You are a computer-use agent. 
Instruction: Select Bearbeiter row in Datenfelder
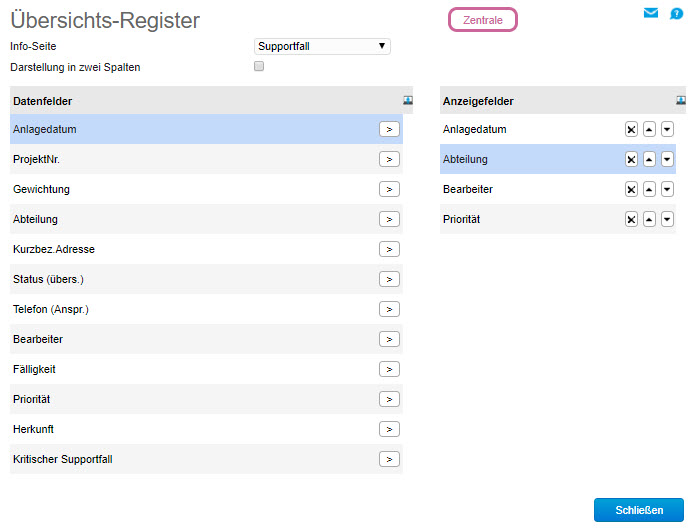pos(206,339)
